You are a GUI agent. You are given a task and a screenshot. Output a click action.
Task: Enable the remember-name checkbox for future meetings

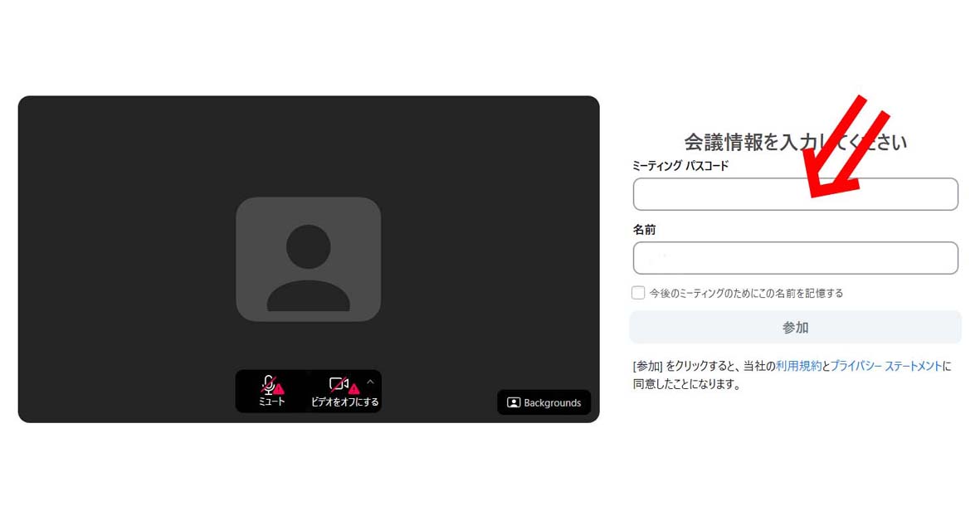click(638, 293)
